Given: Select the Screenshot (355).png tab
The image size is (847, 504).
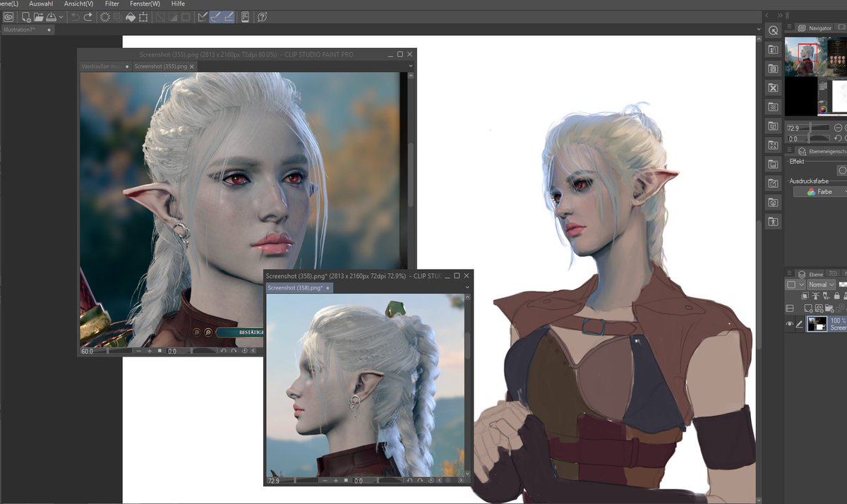Looking at the screenshot, I should tap(164, 66).
